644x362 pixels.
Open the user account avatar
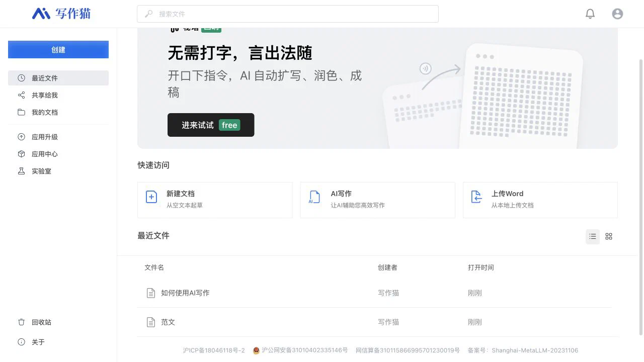[617, 14]
